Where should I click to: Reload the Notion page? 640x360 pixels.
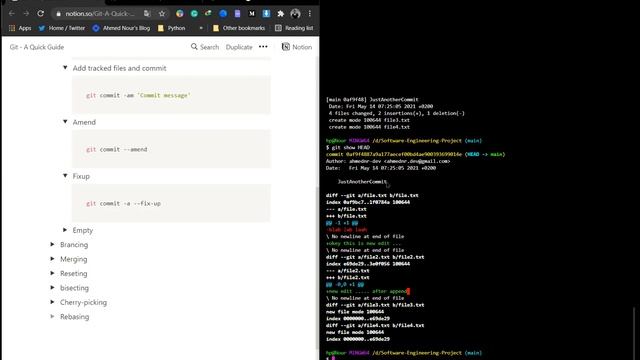click(x=40, y=13)
